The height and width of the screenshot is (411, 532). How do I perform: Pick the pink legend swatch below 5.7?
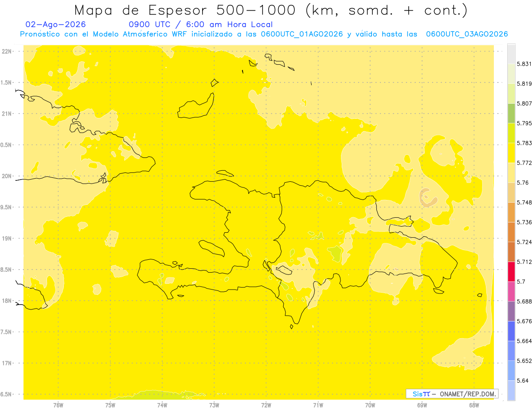(511, 291)
